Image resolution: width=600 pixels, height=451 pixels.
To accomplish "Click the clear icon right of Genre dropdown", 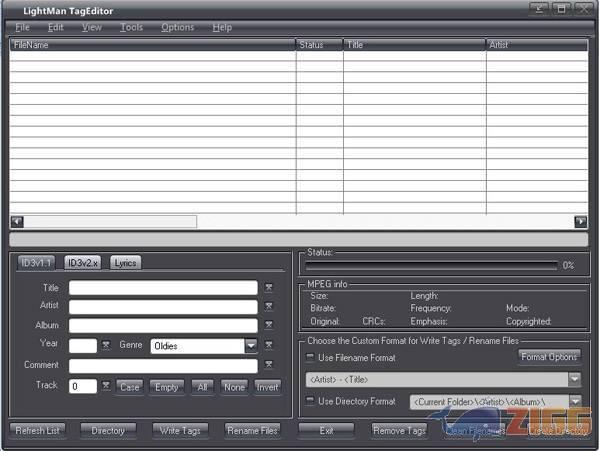I will tap(268, 346).
